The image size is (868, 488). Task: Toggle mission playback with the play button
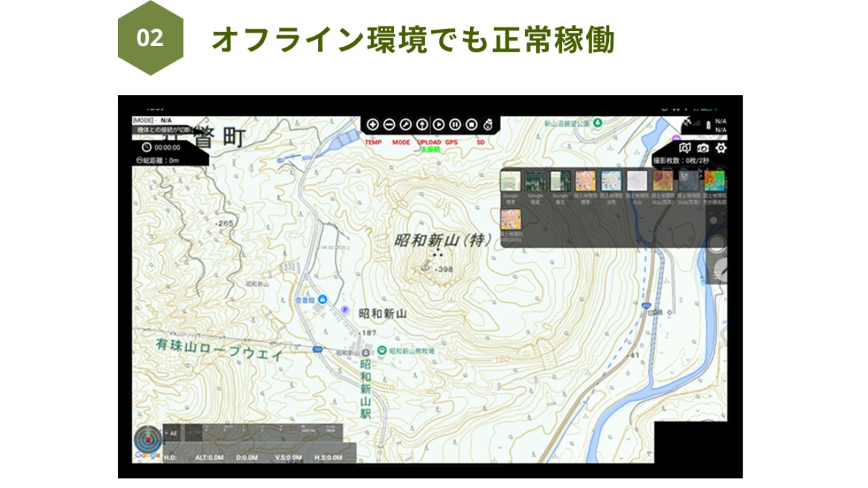tap(438, 125)
